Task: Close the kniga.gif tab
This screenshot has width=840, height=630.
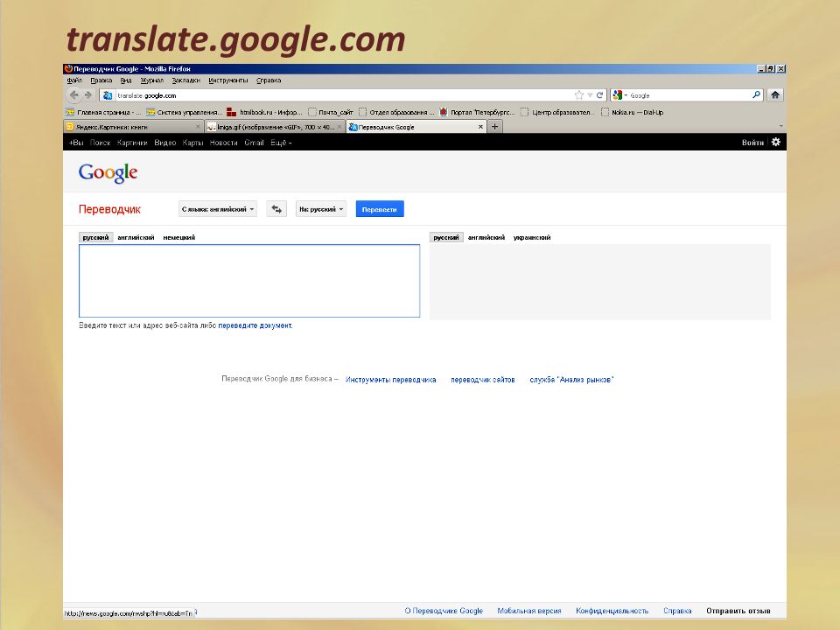Action: click(339, 127)
